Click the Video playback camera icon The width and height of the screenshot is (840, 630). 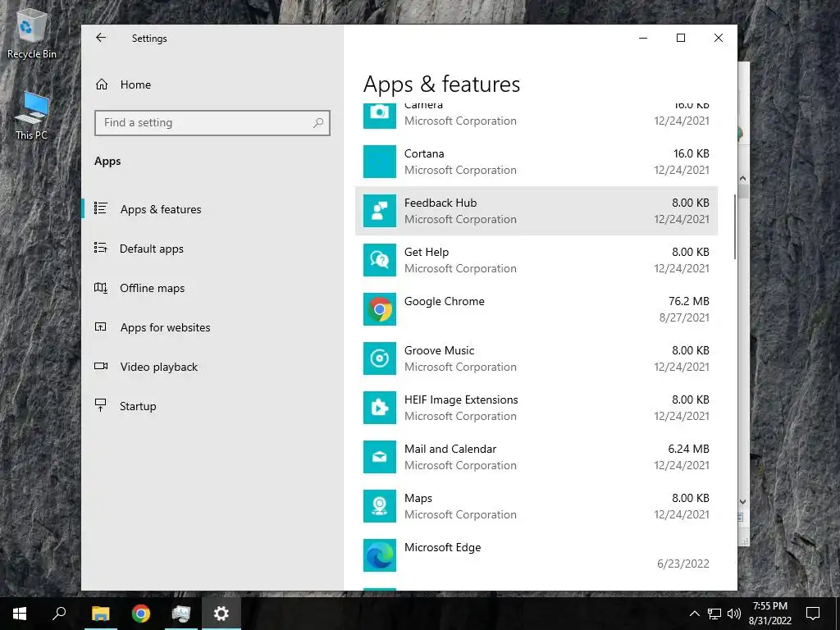101,367
